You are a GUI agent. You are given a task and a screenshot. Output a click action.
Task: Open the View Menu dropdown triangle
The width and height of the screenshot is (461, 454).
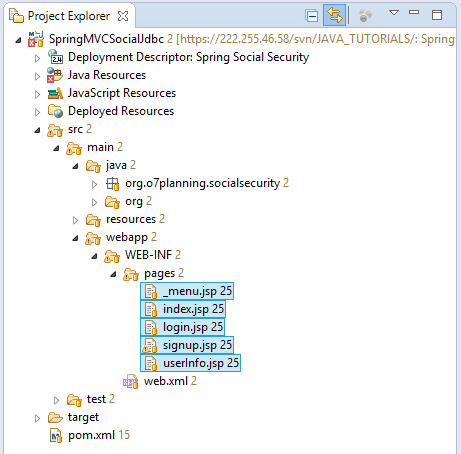[394, 13]
